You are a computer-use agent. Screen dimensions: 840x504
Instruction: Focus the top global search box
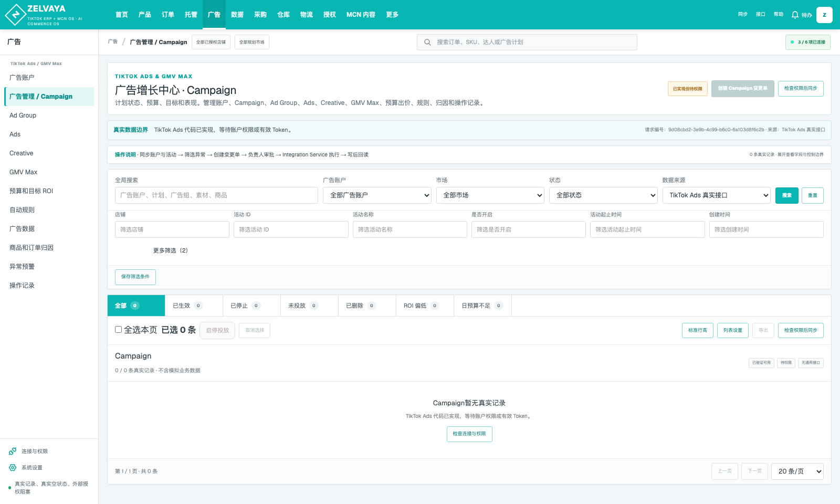pos(527,42)
